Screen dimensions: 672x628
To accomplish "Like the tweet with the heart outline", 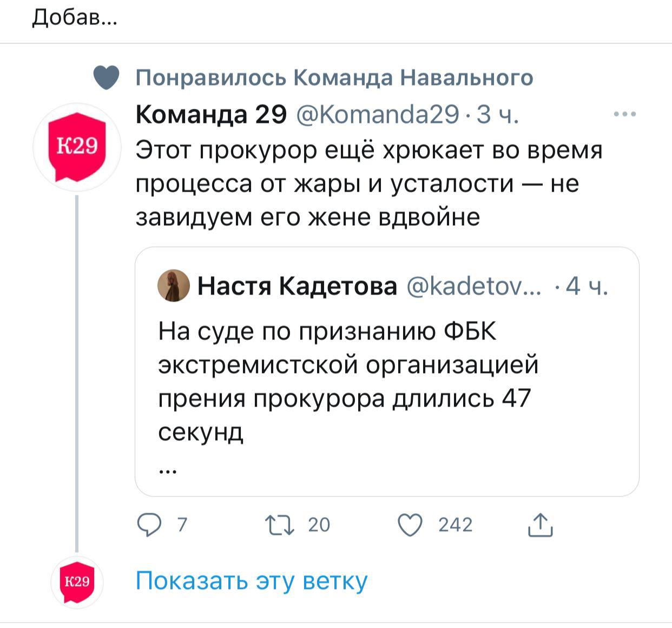I will click(x=410, y=525).
